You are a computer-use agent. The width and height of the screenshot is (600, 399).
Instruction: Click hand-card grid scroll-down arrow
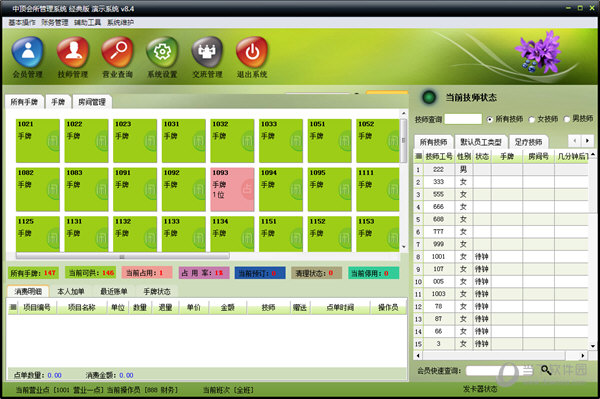click(404, 247)
